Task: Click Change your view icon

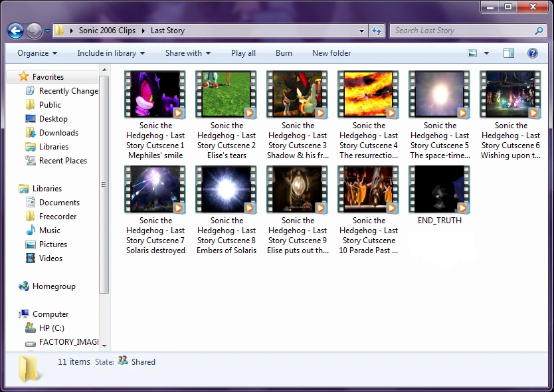Action: 472,53
